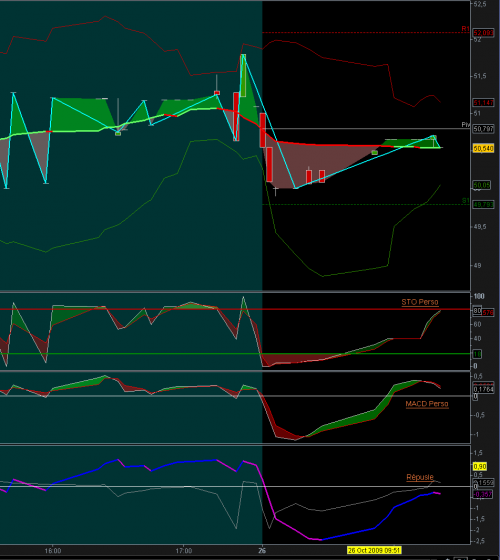Select the stochastic 80 level tag

coord(478,311)
